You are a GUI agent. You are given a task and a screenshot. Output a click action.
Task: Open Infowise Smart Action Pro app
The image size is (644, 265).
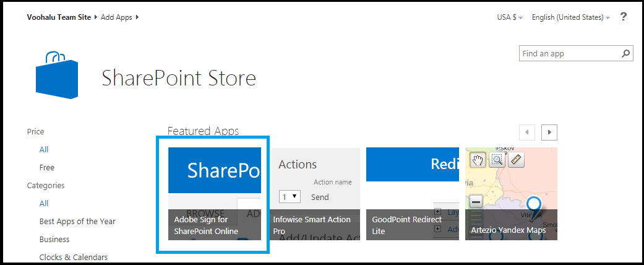coord(314,194)
